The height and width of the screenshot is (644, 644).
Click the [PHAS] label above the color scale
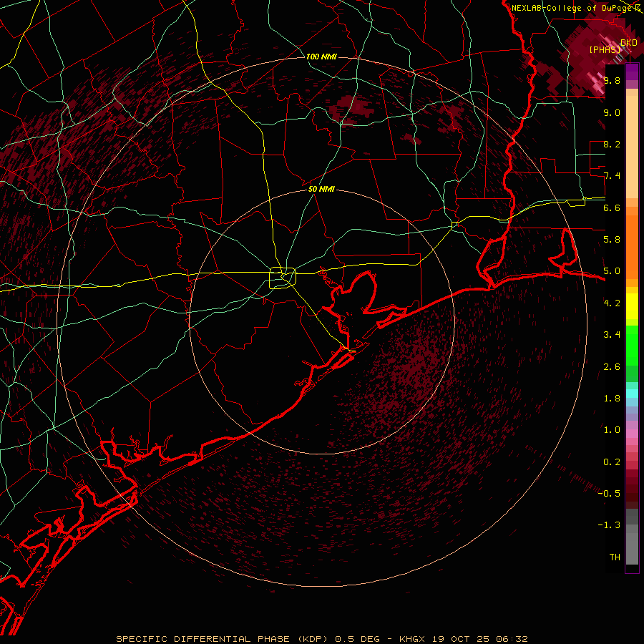pyautogui.click(x=605, y=49)
